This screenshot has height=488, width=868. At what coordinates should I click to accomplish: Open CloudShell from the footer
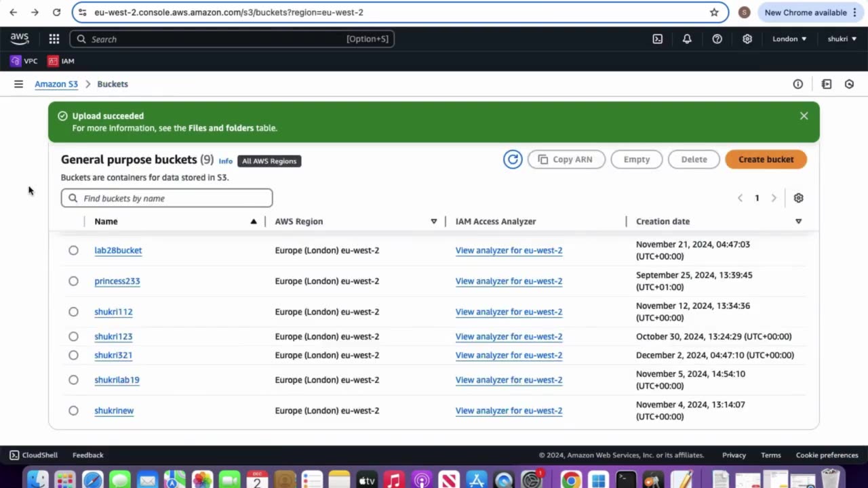[33, 455]
